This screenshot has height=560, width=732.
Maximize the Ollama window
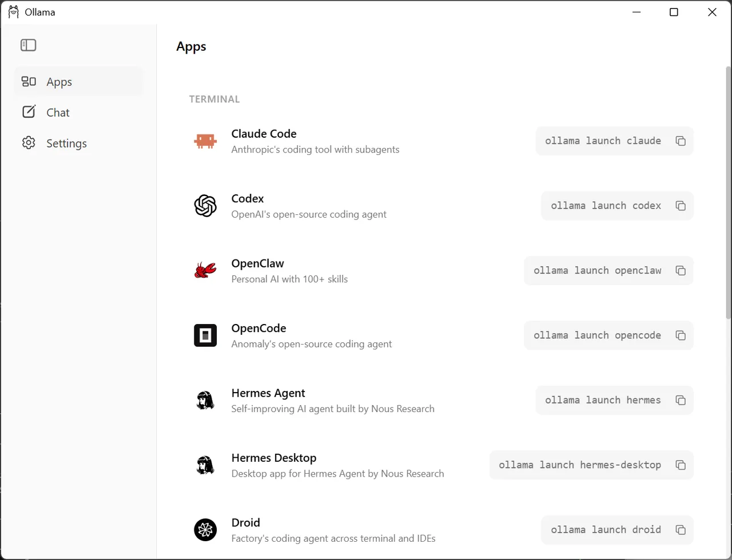674,12
